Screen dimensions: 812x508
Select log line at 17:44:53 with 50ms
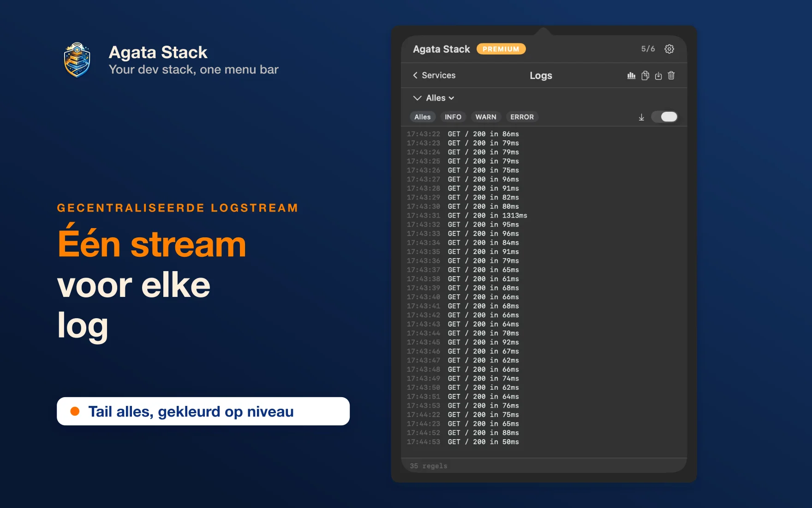pos(463,442)
